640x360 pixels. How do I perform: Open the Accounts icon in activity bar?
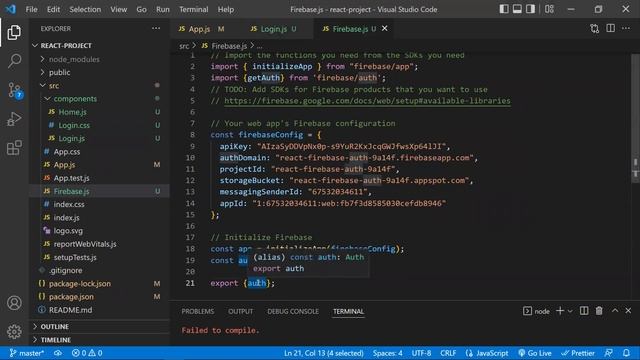(x=14, y=303)
